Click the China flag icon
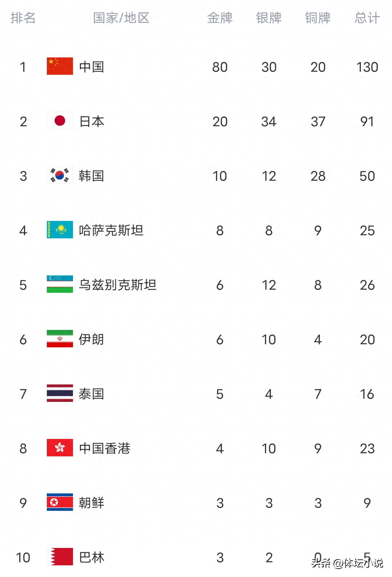Image resolution: width=392 pixels, height=577 pixels. (x=60, y=66)
